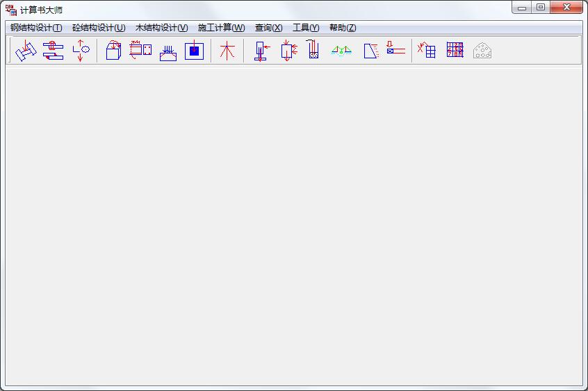Screen dimensions: 588x391
Task: Open the pile in soil icon
Action: point(313,51)
